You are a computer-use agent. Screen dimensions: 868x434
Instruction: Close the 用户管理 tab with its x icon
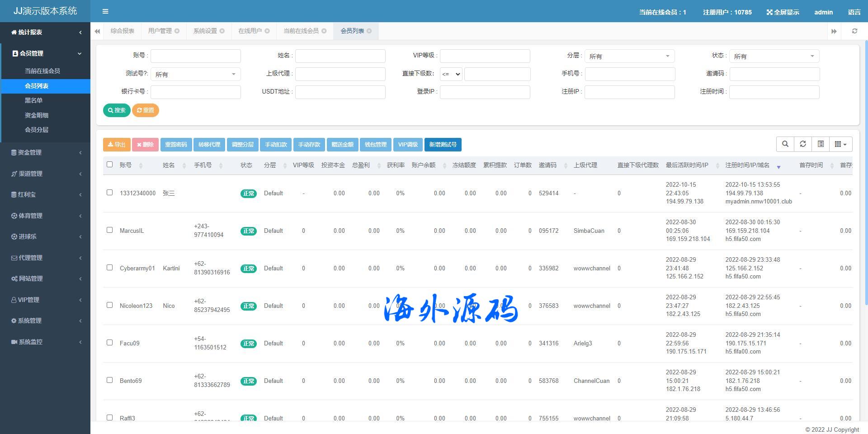[x=177, y=31]
